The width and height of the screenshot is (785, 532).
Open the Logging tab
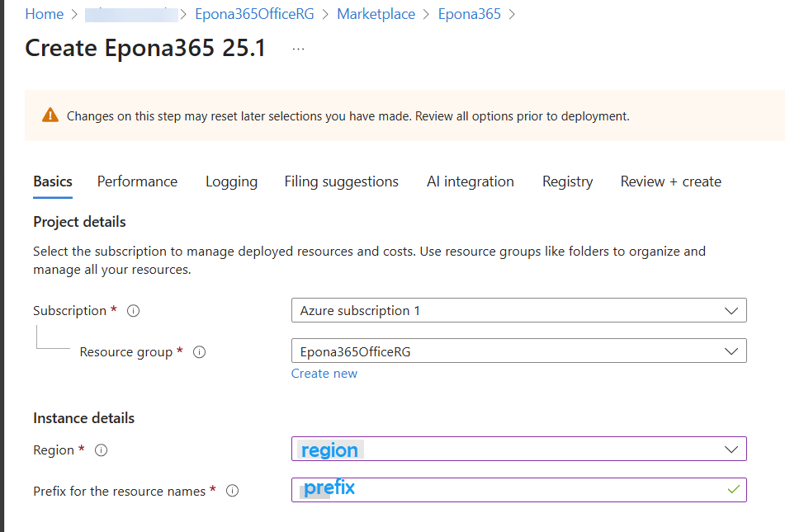click(x=231, y=181)
